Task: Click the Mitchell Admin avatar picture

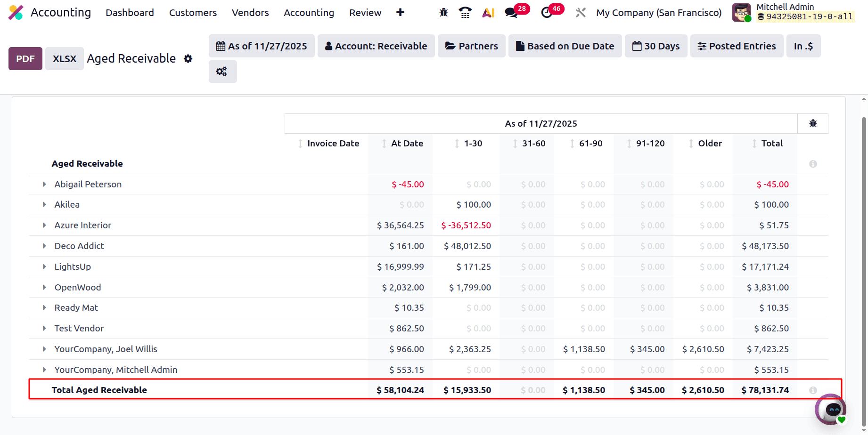Action: pos(742,12)
